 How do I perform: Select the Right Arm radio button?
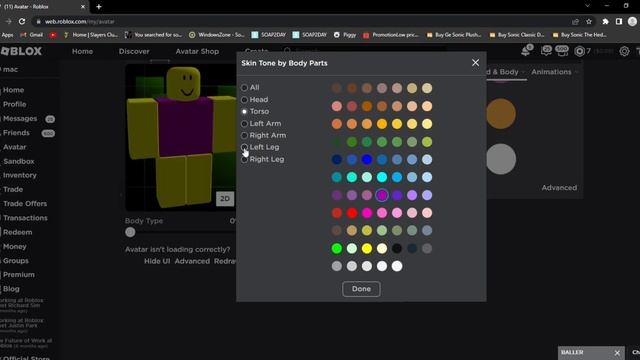244,136
